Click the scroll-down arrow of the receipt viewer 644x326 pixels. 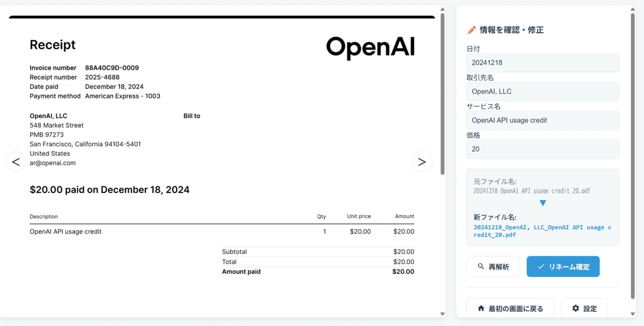442,314
